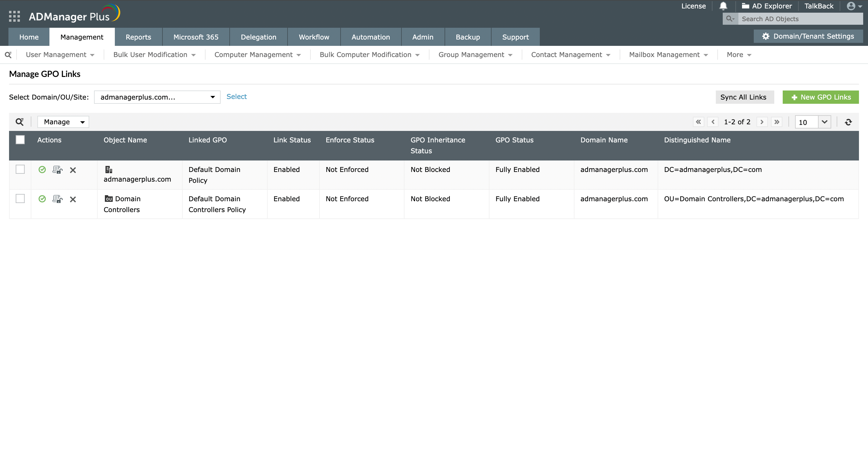Click the green link status icon for admanagerplus.com
Viewport: 868px width, 470px height.
pyautogui.click(x=42, y=170)
